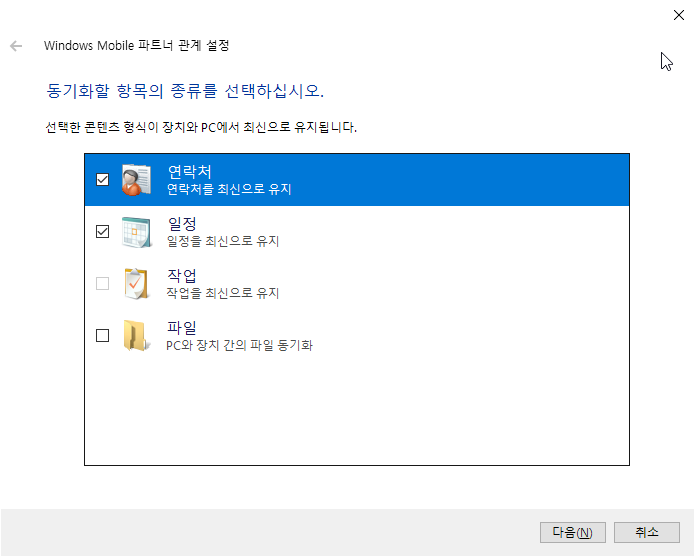The image size is (695, 557).
Task: Click '일정을 최신으로 유지' description
Action: (223, 241)
